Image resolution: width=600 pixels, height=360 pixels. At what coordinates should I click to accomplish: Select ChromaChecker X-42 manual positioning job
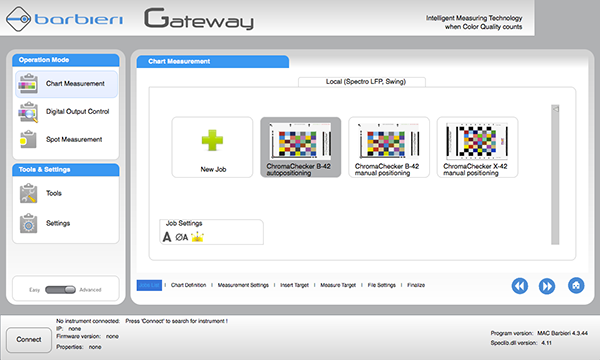(x=477, y=147)
